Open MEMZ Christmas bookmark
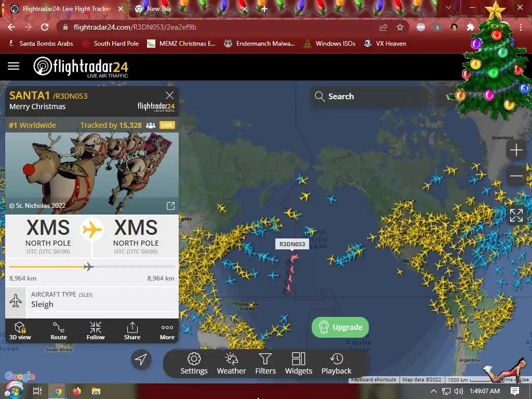This screenshot has width=532, height=399. 181,44
